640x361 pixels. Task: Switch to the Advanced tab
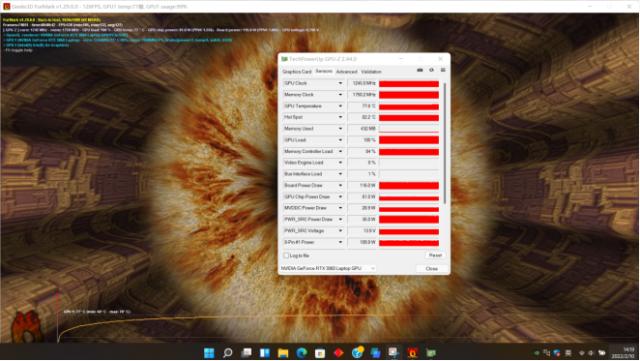[x=347, y=71]
